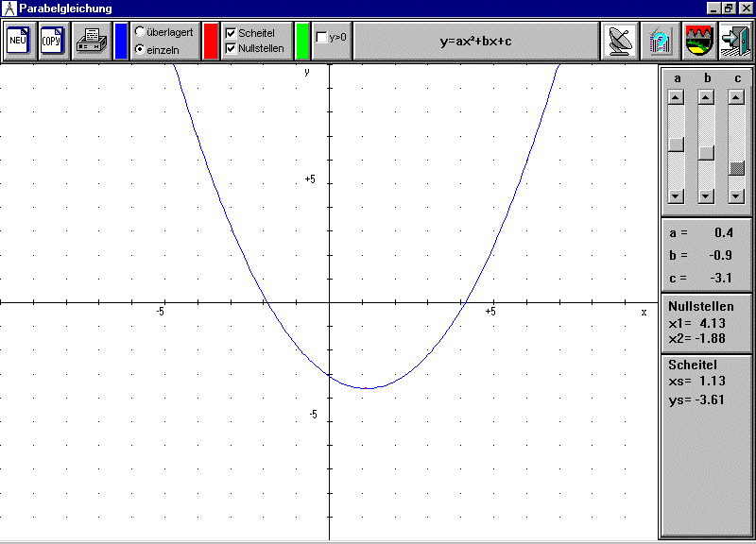Click down arrow of slider a
Screen dimensions: 756x544
click(x=676, y=196)
